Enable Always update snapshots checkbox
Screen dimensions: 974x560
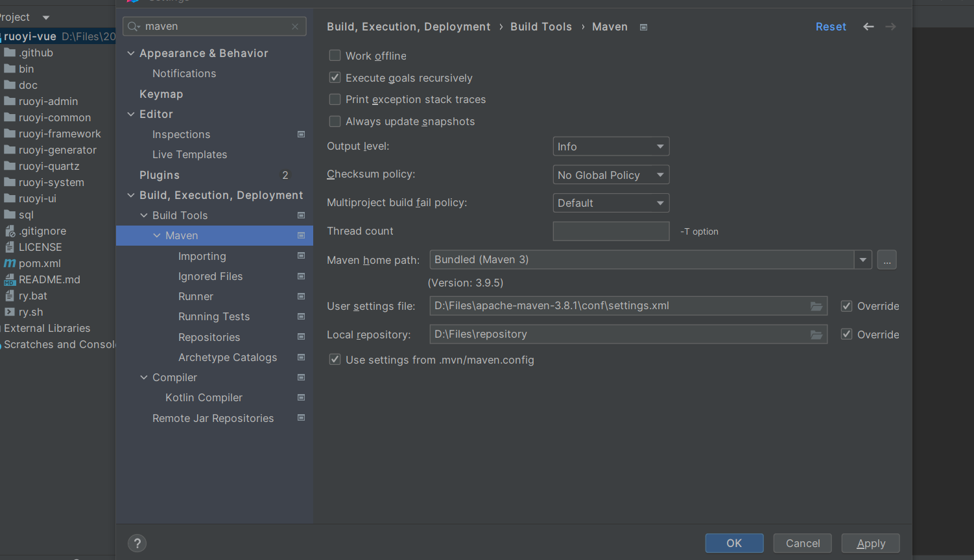click(335, 121)
